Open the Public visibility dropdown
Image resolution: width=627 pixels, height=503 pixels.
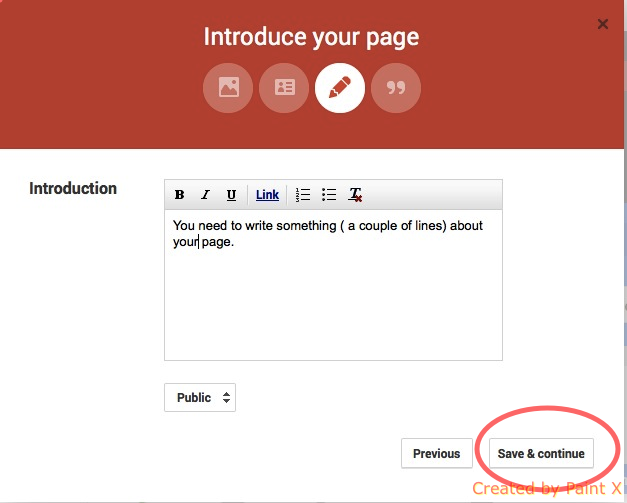click(200, 397)
